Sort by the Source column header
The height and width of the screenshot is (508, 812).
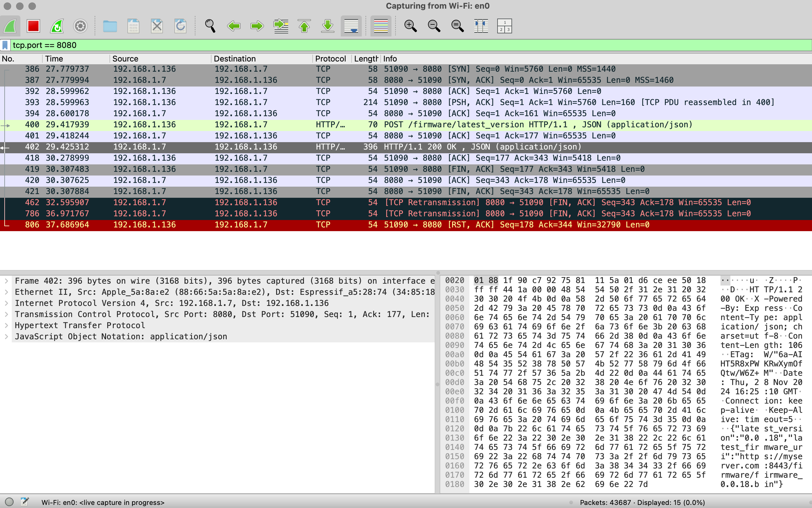pyautogui.click(x=160, y=59)
